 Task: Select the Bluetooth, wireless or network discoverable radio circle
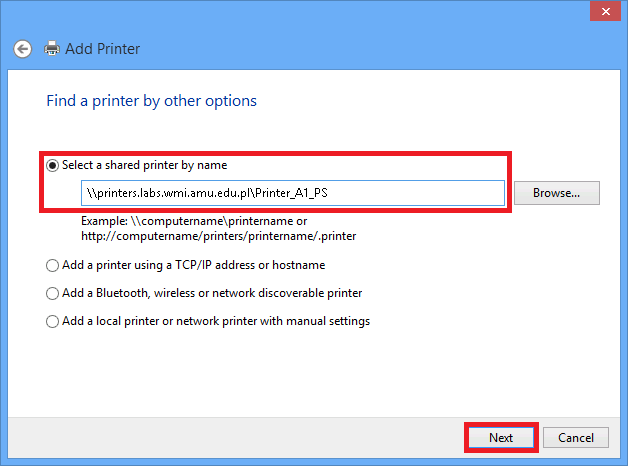tap(52, 293)
